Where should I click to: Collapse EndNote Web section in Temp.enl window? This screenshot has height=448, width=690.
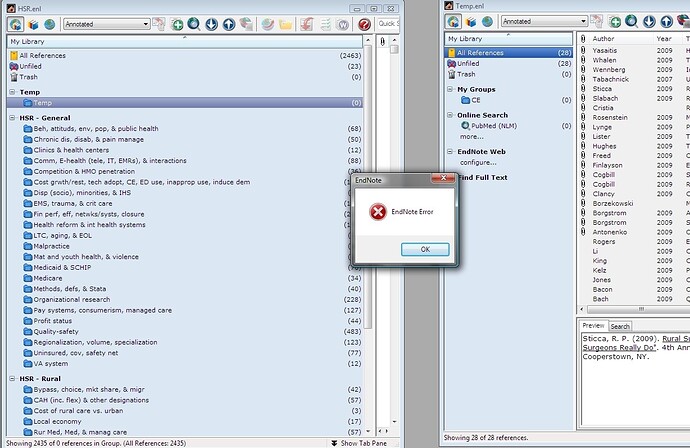[450, 152]
